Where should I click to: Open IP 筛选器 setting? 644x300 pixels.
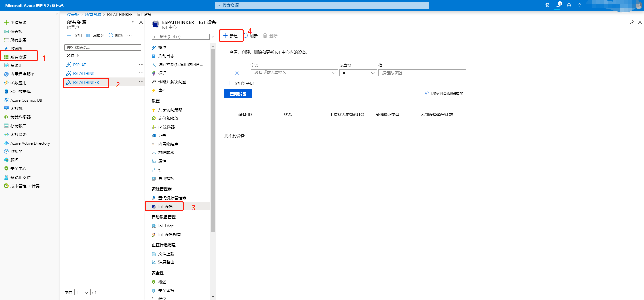(x=167, y=127)
